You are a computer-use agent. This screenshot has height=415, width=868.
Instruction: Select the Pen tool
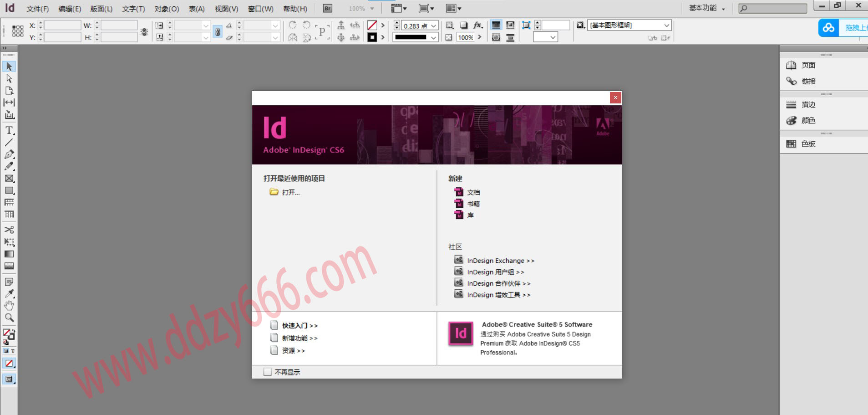pos(9,154)
